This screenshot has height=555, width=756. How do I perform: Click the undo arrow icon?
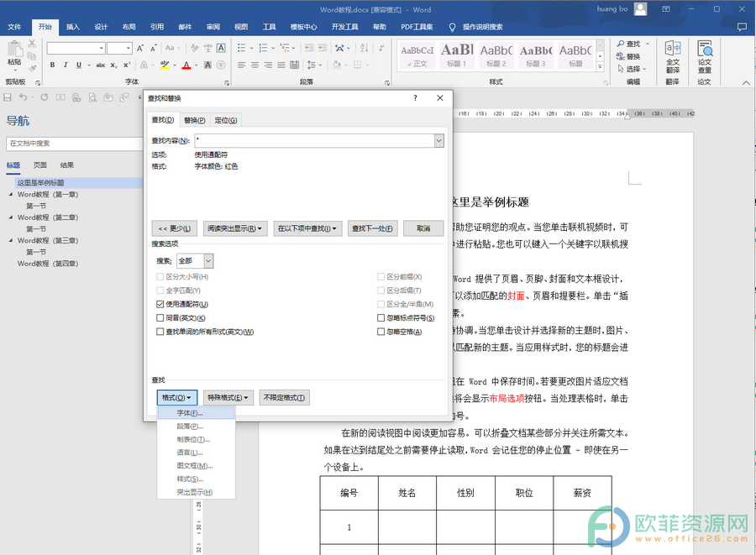(x=23, y=97)
